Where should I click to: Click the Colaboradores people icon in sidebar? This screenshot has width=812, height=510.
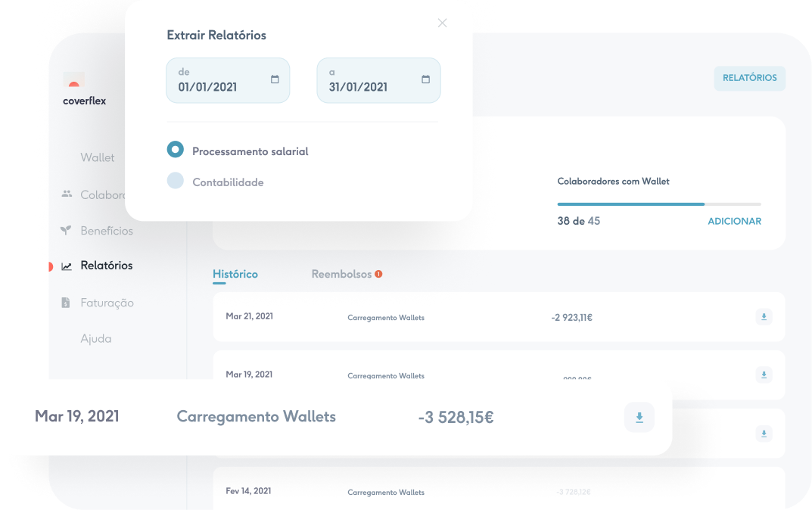67,194
